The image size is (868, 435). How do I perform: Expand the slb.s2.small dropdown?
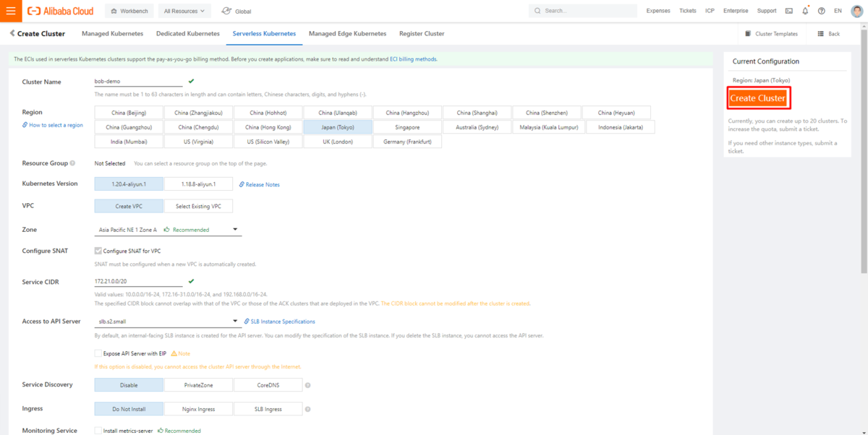tap(168, 321)
